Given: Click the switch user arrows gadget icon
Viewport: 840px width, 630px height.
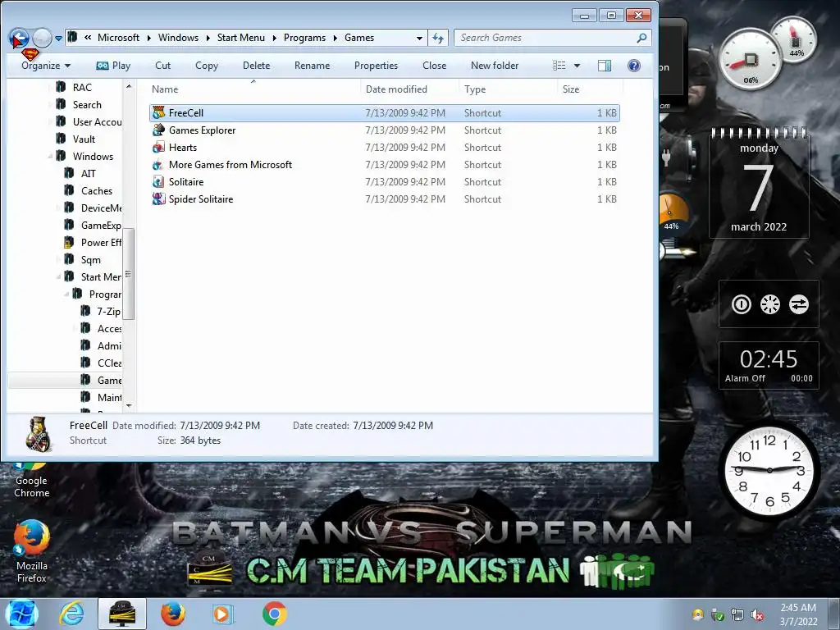Looking at the screenshot, I should click(x=799, y=304).
